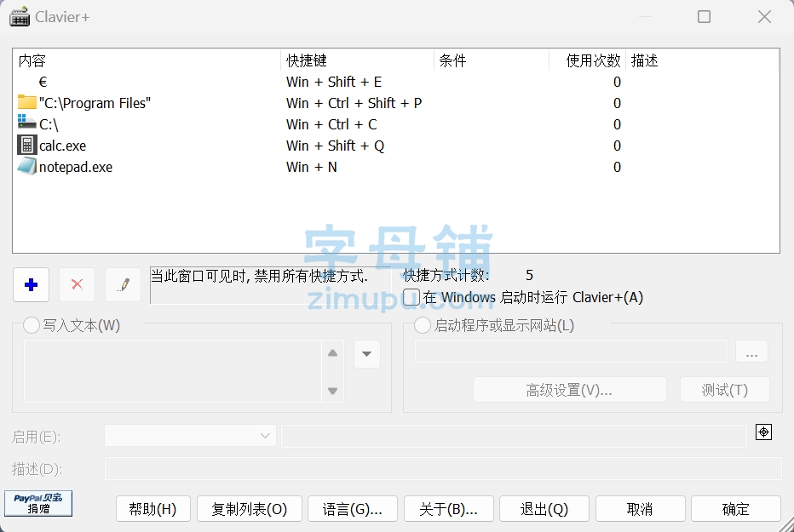The height and width of the screenshot is (532, 794).
Task: Click the crosshair window-target icon
Action: tap(763, 432)
